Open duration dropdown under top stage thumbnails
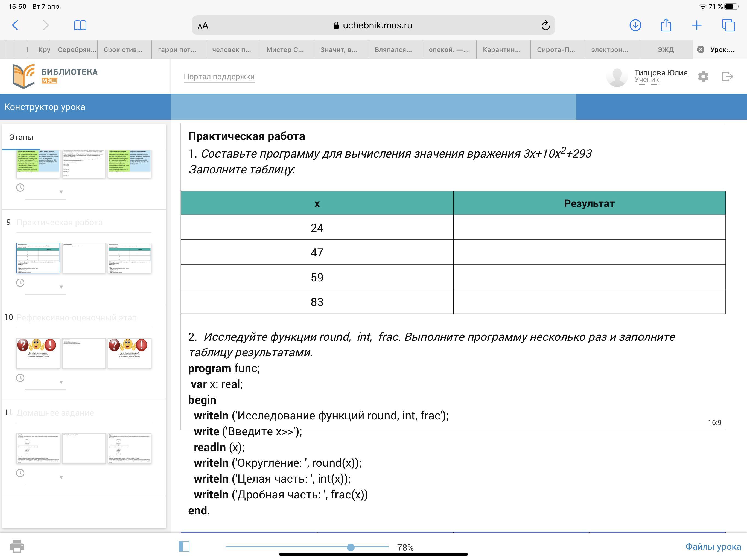This screenshot has height=560, width=747. (45, 192)
